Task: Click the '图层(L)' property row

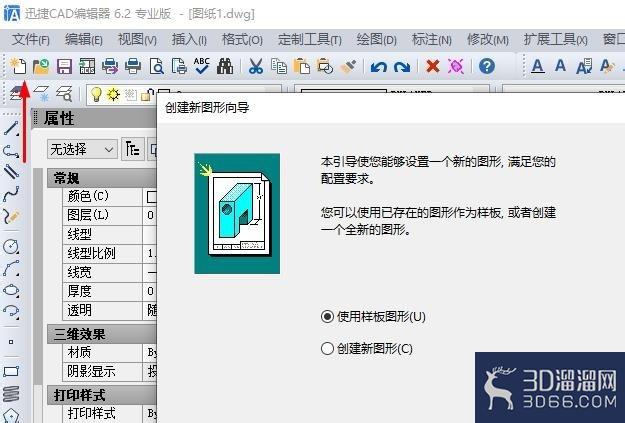Action: 110,216
